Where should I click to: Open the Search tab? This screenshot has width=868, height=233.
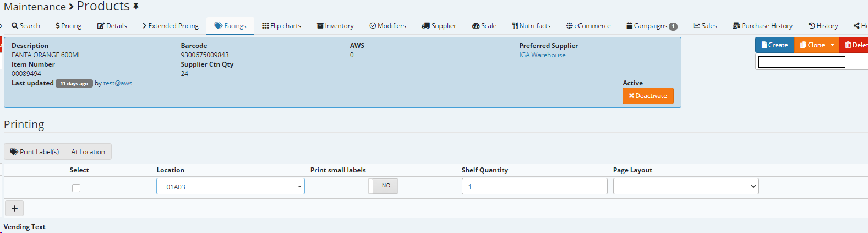point(26,26)
